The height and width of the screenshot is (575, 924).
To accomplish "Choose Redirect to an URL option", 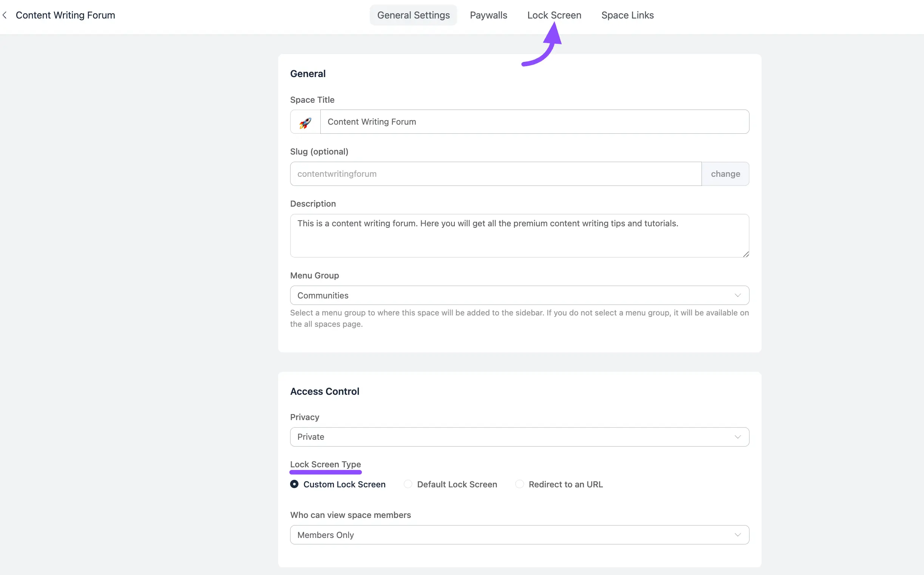I will [x=519, y=484].
